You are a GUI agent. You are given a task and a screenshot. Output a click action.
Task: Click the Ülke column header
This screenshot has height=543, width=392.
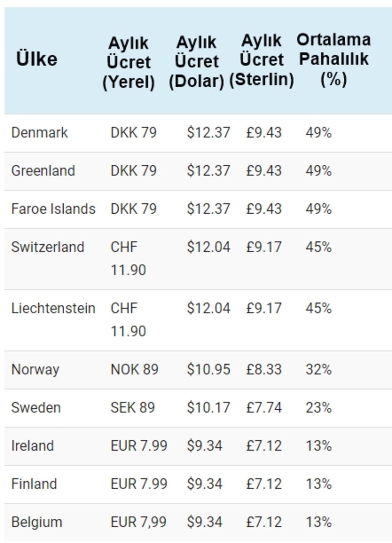pos(37,59)
